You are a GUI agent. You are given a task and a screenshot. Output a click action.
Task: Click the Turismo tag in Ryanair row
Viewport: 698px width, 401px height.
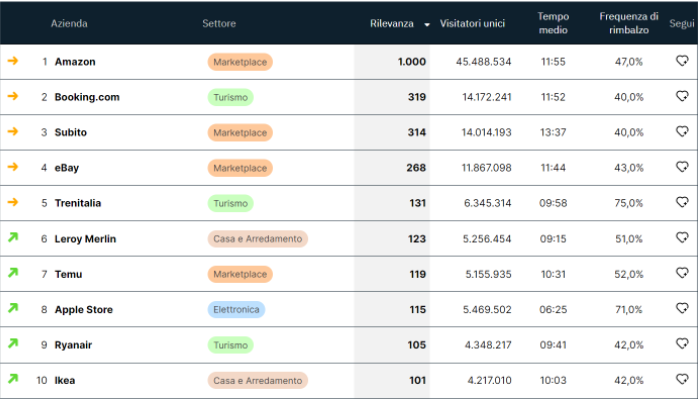point(231,345)
